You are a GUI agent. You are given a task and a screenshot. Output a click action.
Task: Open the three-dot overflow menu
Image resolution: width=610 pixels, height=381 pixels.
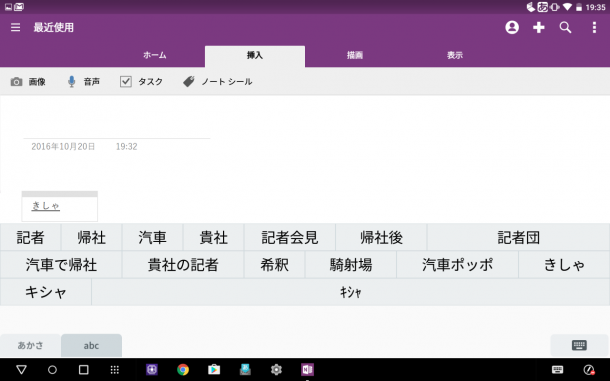pos(594,28)
